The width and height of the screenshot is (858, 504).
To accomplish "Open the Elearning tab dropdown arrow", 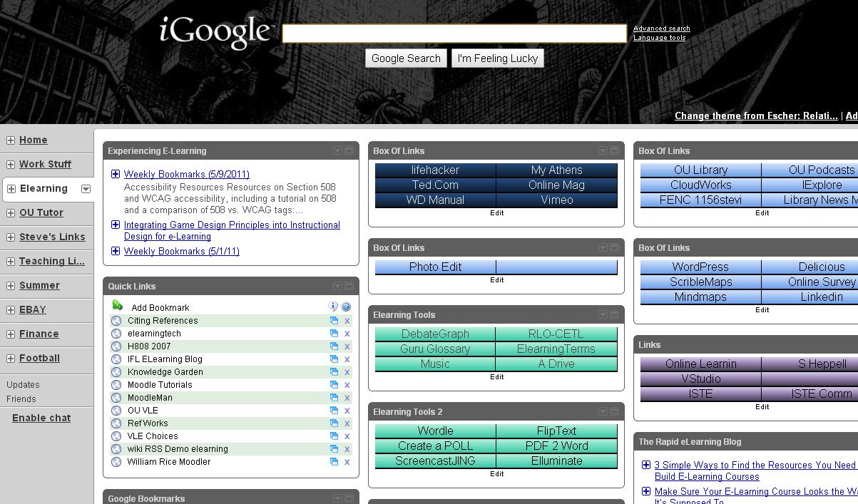I will pyautogui.click(x=86, y=189).
